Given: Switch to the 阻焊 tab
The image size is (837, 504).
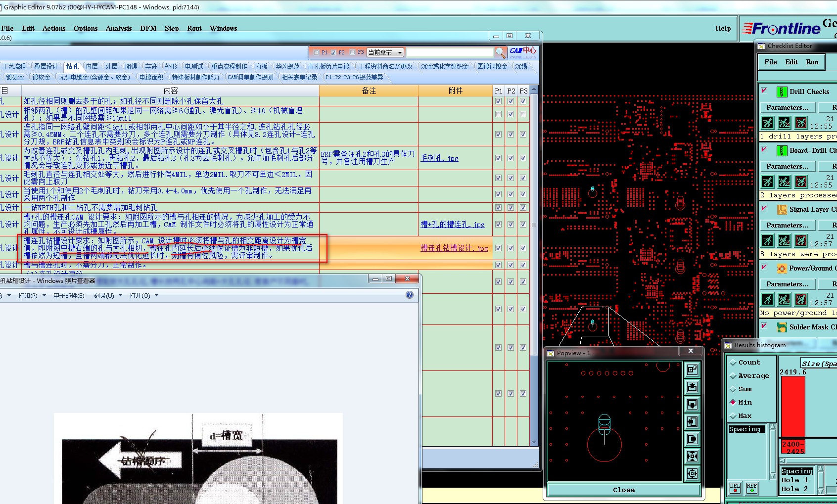Looking at the screenshot, I should click(131, 66).
